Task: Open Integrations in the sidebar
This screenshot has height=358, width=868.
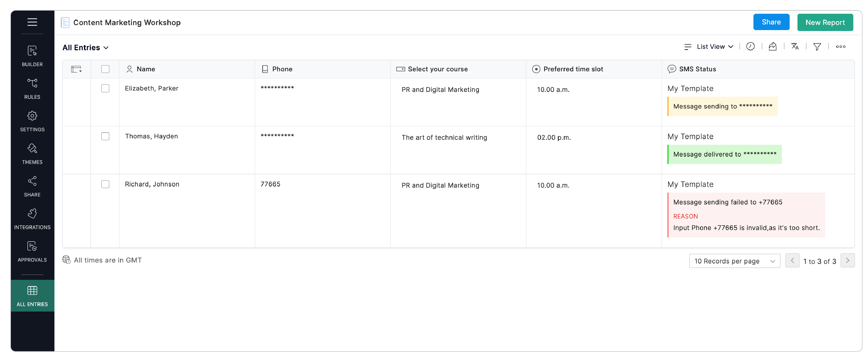Action: [32, 219]
